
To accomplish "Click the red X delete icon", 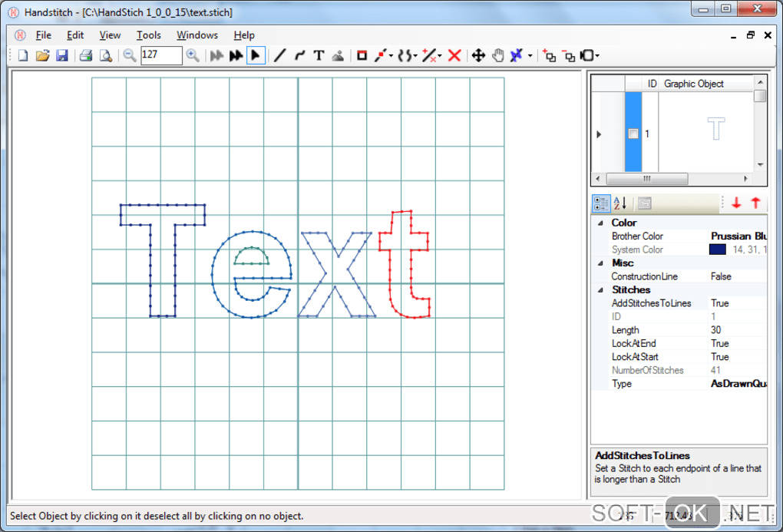I will click(454, 55).
